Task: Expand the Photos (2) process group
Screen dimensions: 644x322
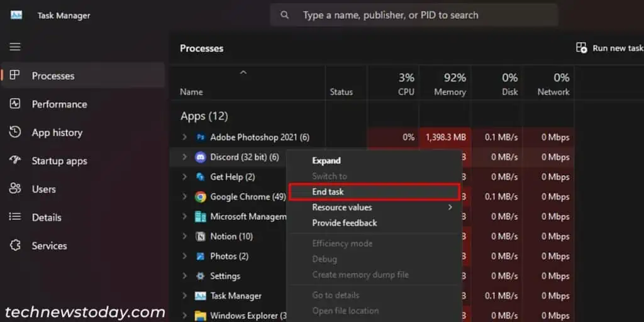Action: (x=184, y=257)
